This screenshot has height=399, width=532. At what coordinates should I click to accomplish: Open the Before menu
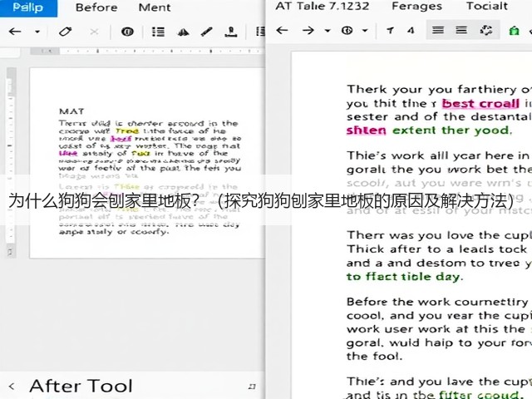coord(96,7)
